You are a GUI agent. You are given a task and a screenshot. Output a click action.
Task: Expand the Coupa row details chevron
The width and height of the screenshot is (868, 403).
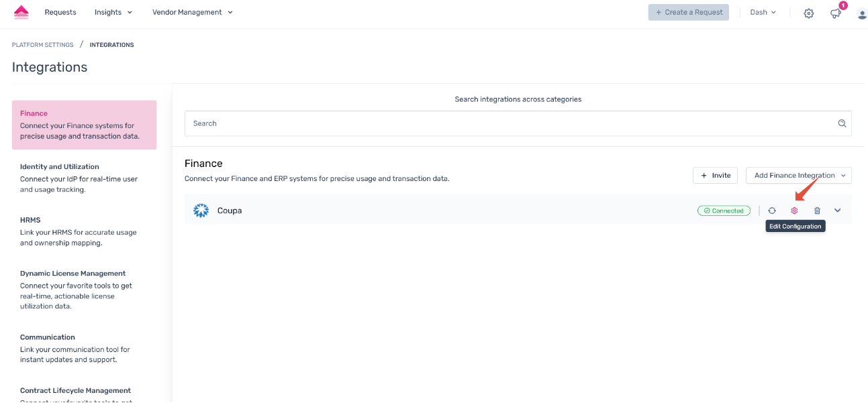pyautogui.click(x=837, y=210)
